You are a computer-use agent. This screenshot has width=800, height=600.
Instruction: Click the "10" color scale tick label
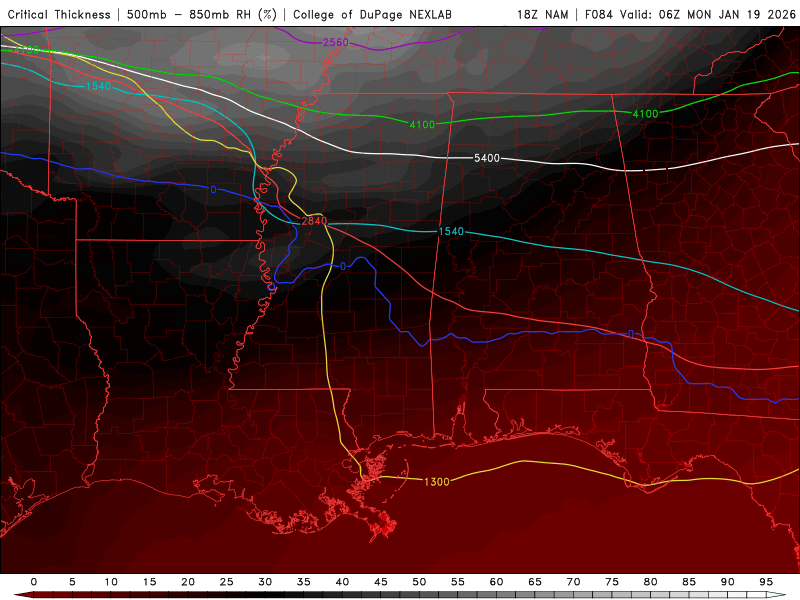pyautogui.click(x=111, y=582)
